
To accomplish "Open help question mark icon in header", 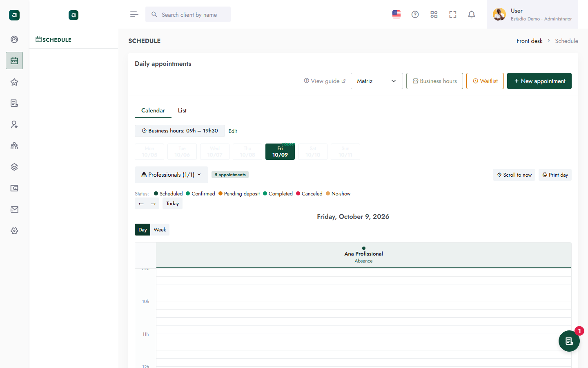I will (415, 15).
